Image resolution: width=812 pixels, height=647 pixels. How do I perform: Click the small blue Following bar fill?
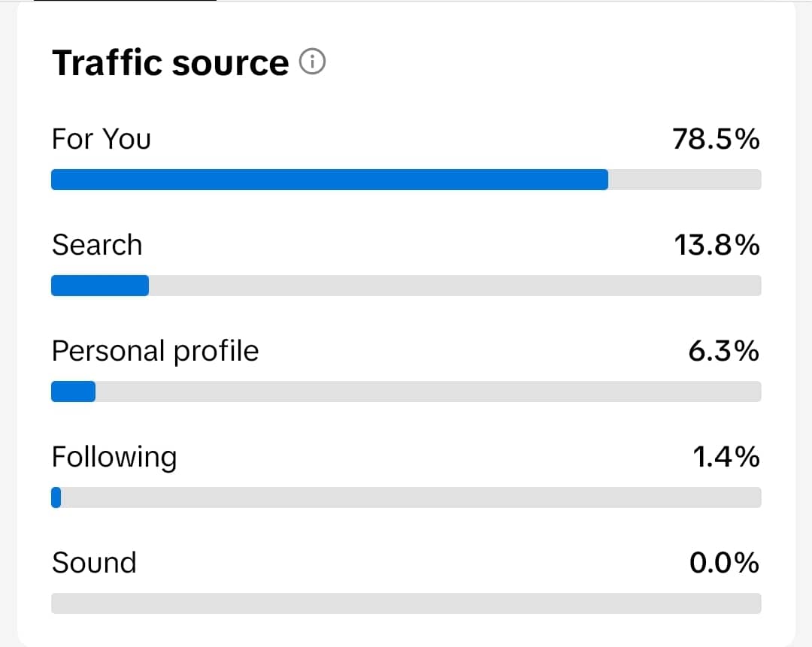click(x=56, y=497)
